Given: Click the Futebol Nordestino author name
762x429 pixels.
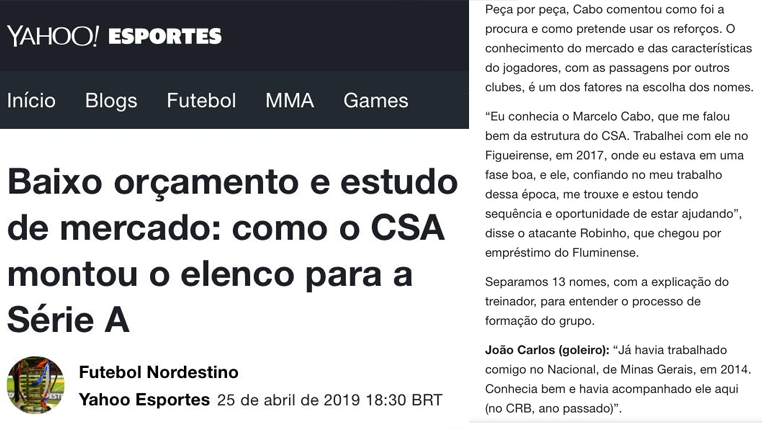Looking at the screenshot, I should coord(158,372).
